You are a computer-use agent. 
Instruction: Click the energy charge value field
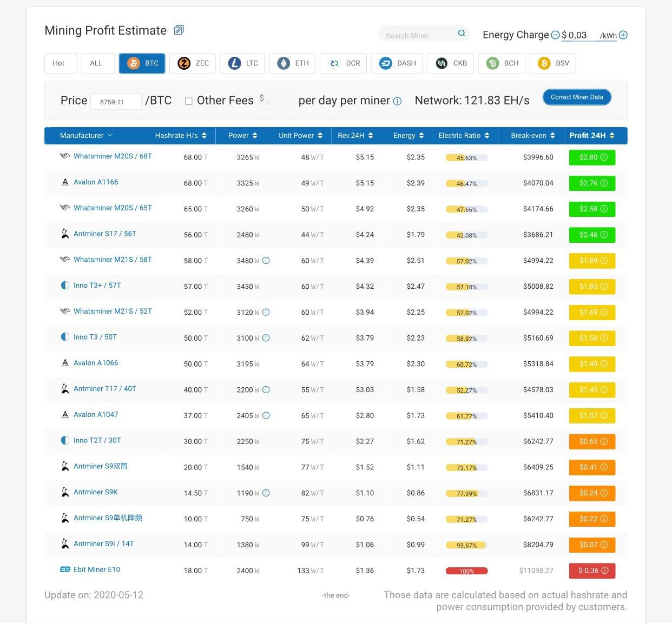pos(579,35)
